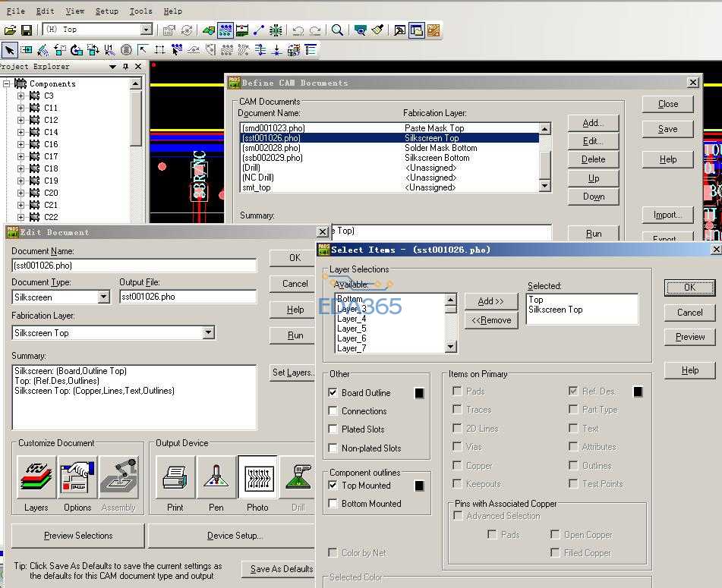Open the Setup menu
Viewport: 722px width, 588px height.
coord(107,11)
